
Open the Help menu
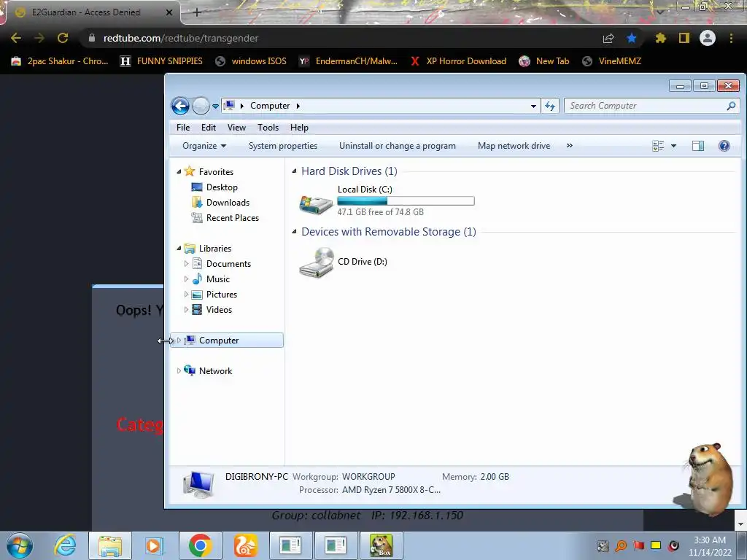click(299, 127)
